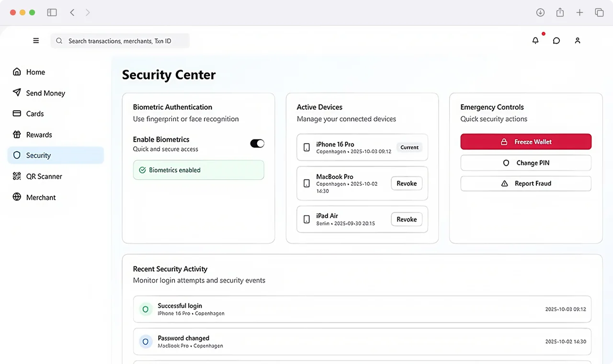The height and width of the screenshot is (364, 613).
Task: Click the Biometric Authentication card title
Action: pos(172,107)
